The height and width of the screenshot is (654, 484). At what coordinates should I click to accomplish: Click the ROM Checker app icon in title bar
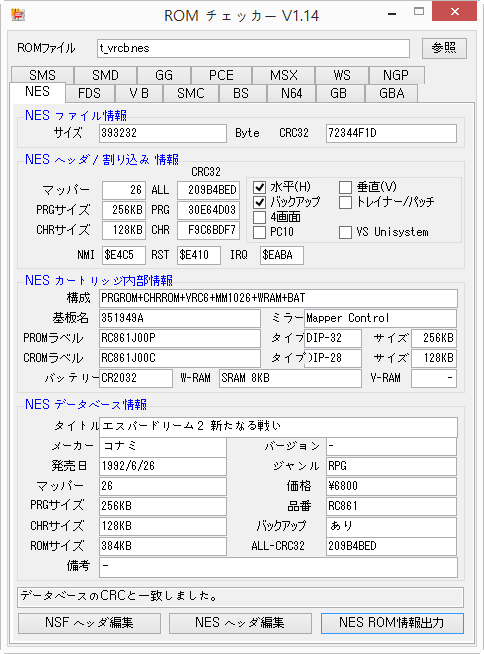coord(18,15)
